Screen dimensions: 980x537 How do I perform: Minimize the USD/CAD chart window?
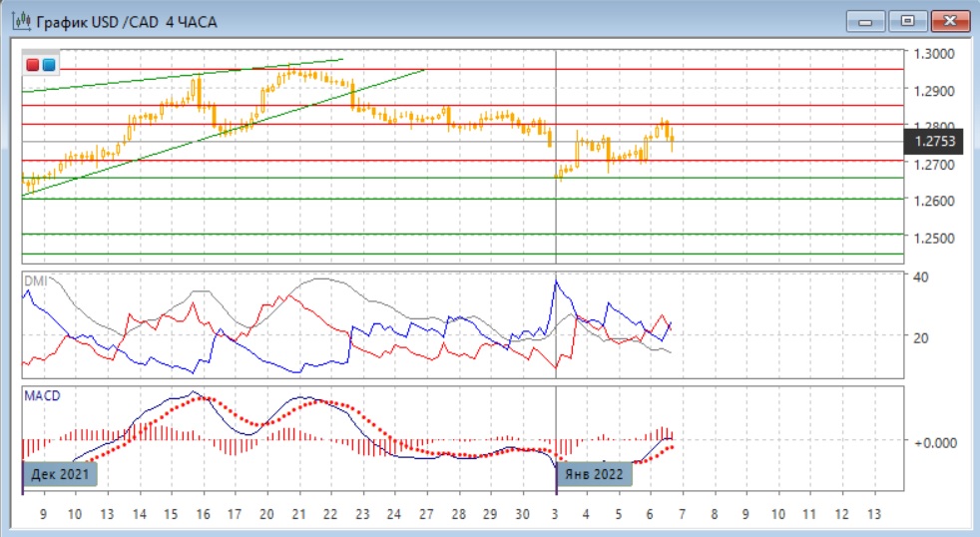(x=864, y=21)
